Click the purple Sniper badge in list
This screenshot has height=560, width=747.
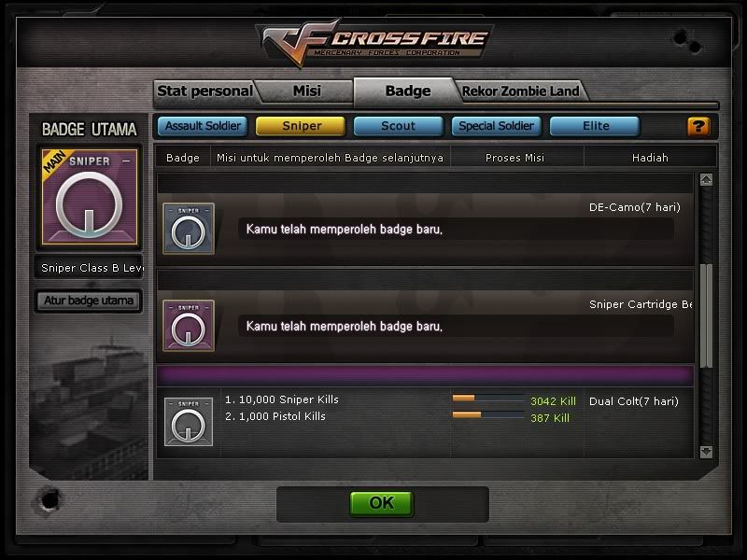pyautogui.click(x=189, y=326)
